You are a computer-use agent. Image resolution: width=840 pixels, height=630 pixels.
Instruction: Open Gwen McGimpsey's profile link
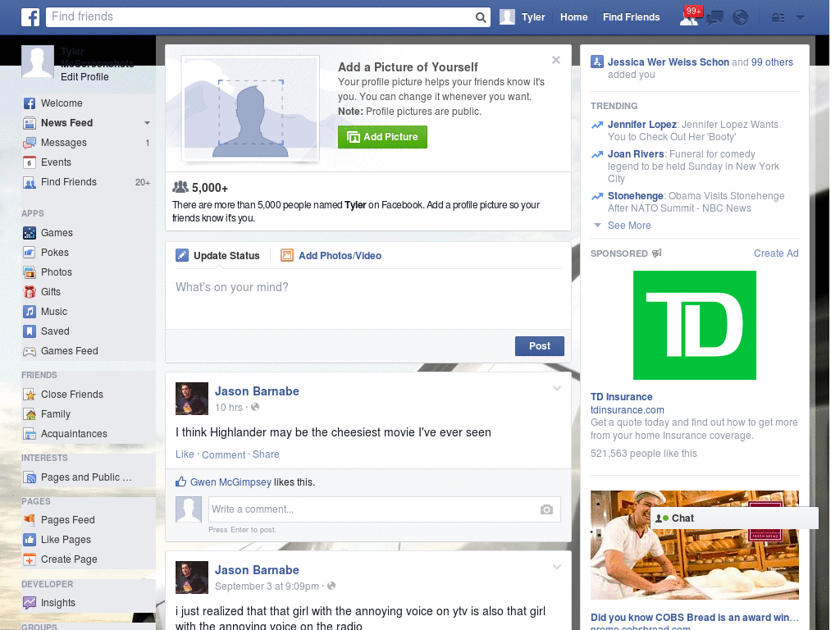(231, 482)
